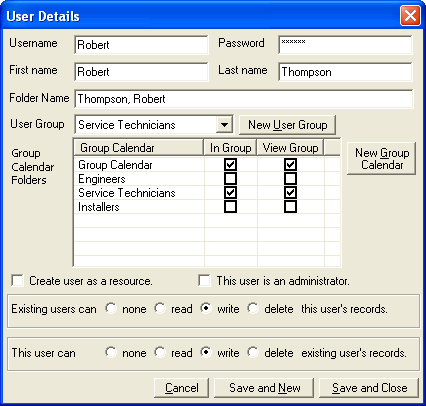Click the Group Calendar column header
426x406 pixels.
coord(139,148)
